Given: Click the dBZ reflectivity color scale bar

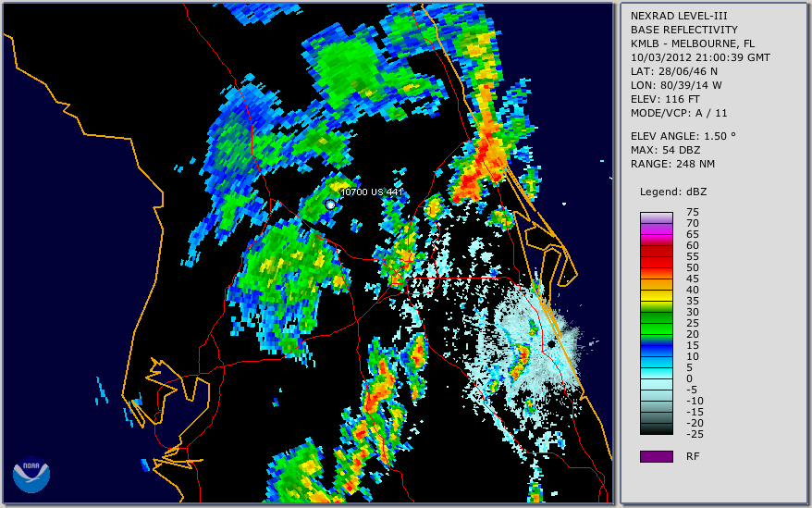Looking at the screenshot, I should click(x=656, y=323).
